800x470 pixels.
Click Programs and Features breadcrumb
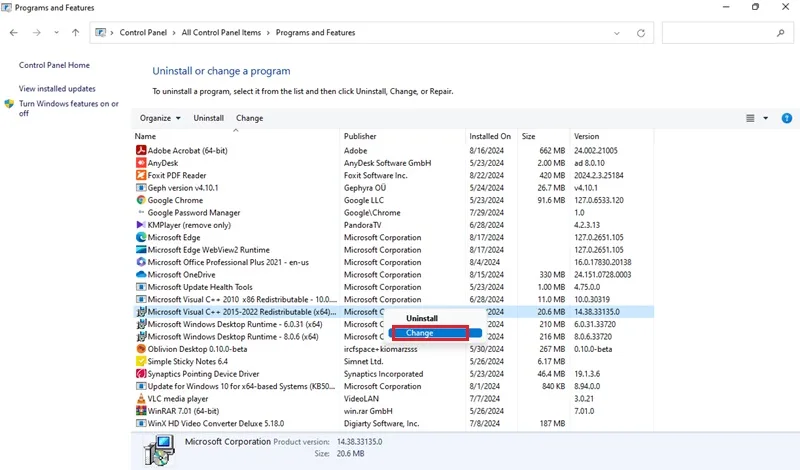coord(315,33)
